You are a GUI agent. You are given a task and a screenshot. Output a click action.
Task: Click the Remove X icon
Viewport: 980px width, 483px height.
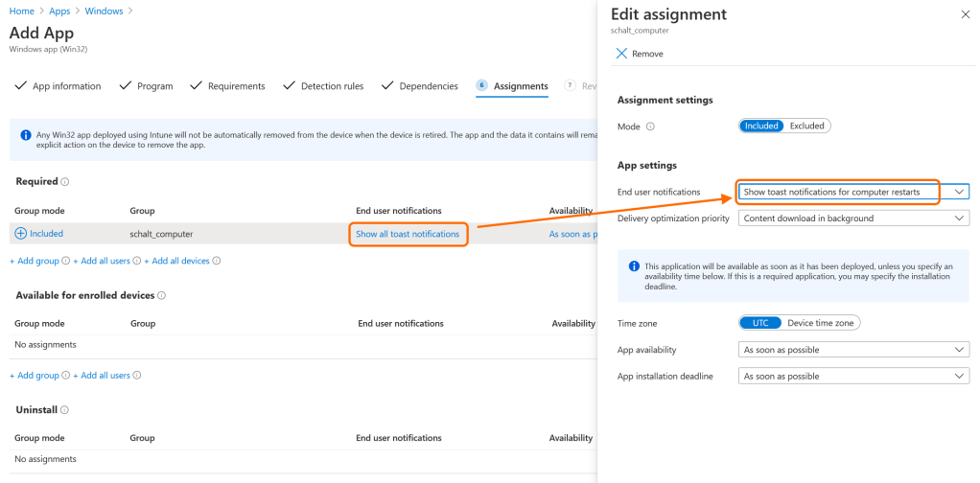(622, 54)
